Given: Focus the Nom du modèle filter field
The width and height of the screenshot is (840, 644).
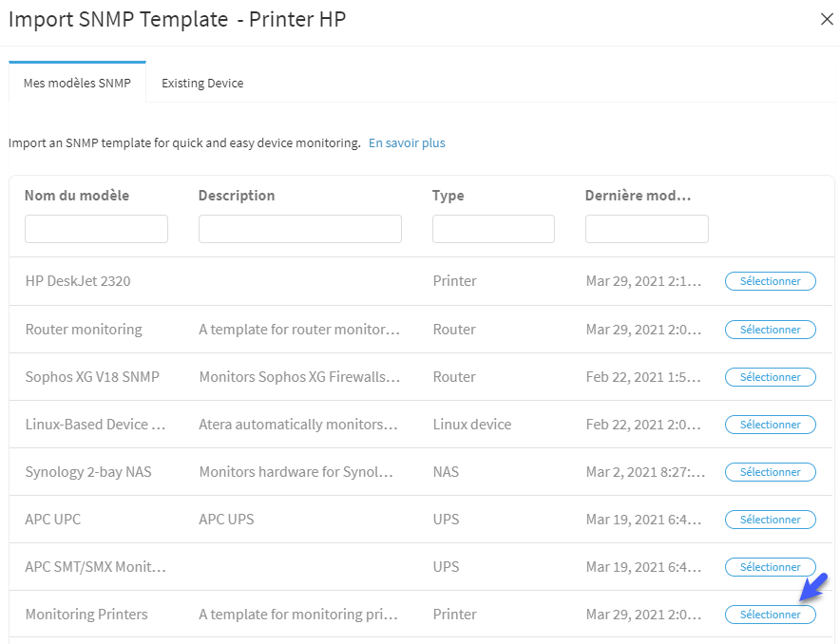Looking at the screenshot, I should coord(96,229).
